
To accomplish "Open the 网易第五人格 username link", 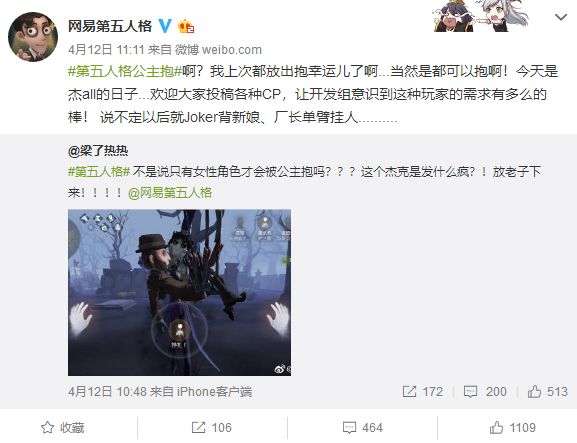I will tap(110, 26).
